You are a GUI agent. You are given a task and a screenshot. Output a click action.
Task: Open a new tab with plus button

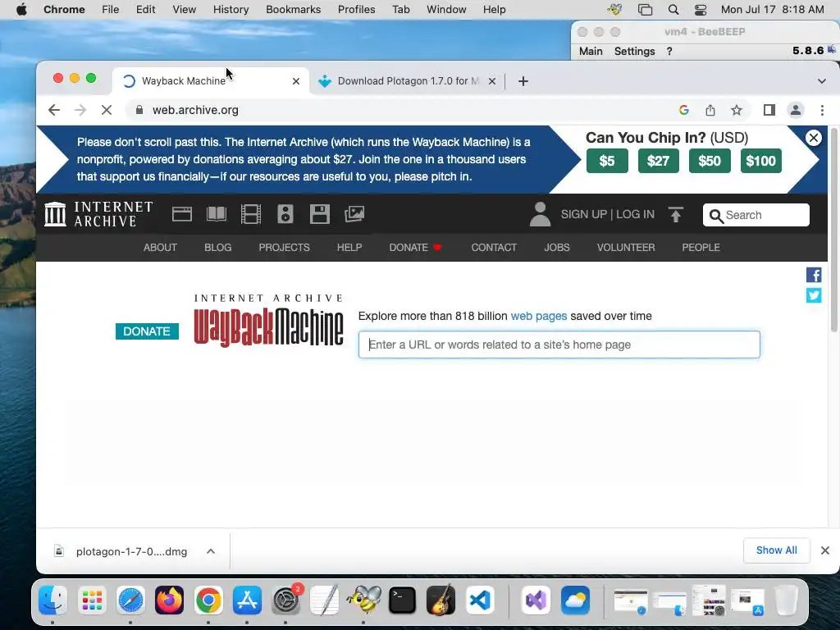pos(523,81)
